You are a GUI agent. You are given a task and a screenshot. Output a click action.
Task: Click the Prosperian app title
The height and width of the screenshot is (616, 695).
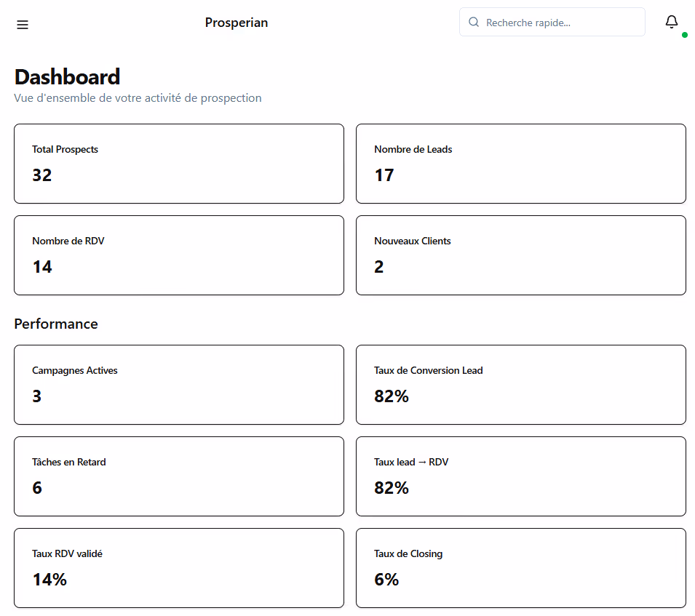pyautogui.click(x=236, y=23)
